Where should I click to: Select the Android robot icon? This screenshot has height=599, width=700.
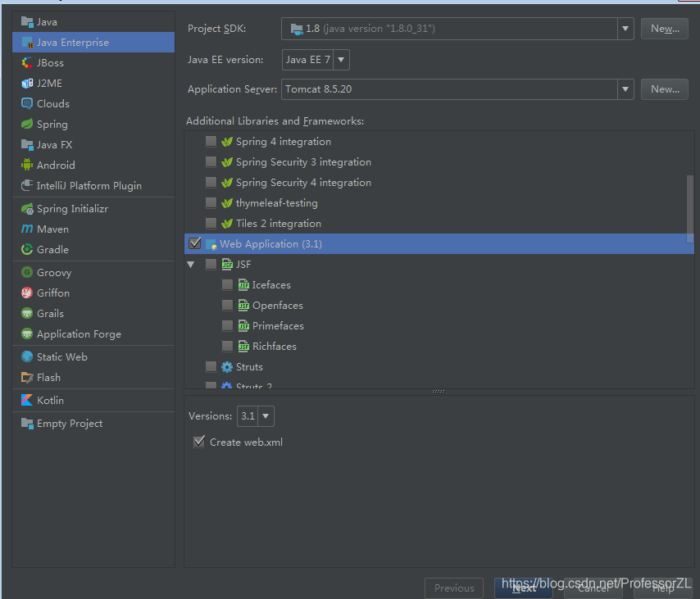[27, 166]
